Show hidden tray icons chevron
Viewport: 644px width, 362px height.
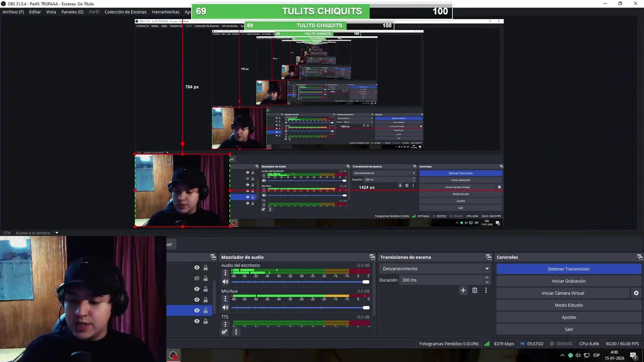[x=562, y=355]
